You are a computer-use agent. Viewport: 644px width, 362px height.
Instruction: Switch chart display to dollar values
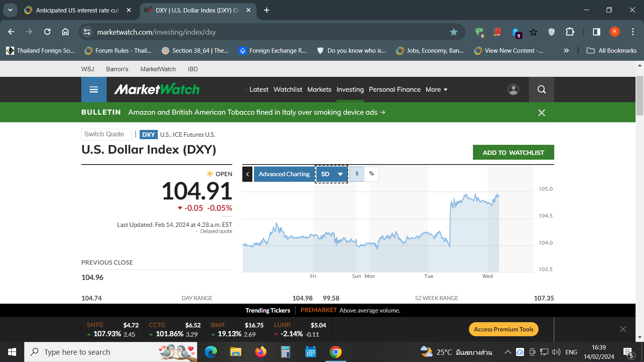pos(357,174)
